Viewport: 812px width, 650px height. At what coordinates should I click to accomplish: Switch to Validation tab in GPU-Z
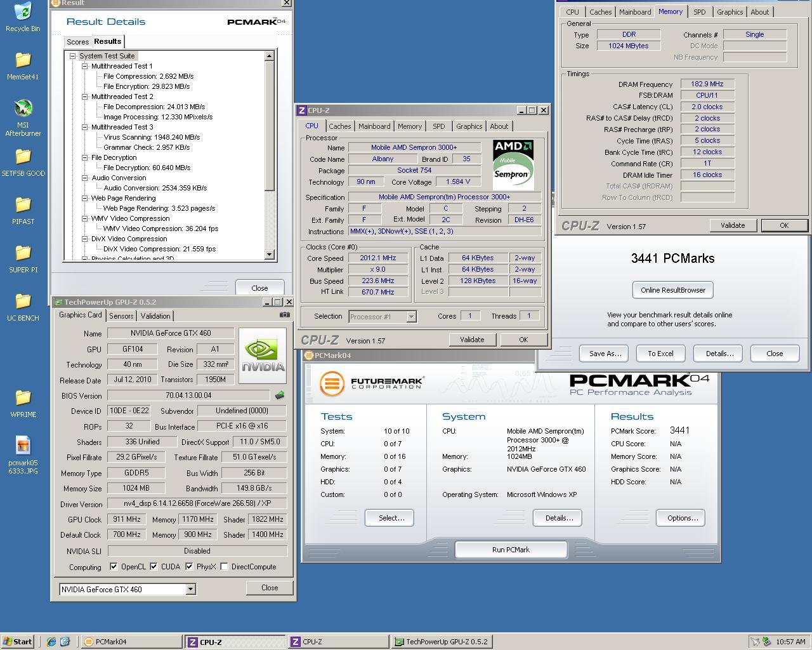(155, 316)
